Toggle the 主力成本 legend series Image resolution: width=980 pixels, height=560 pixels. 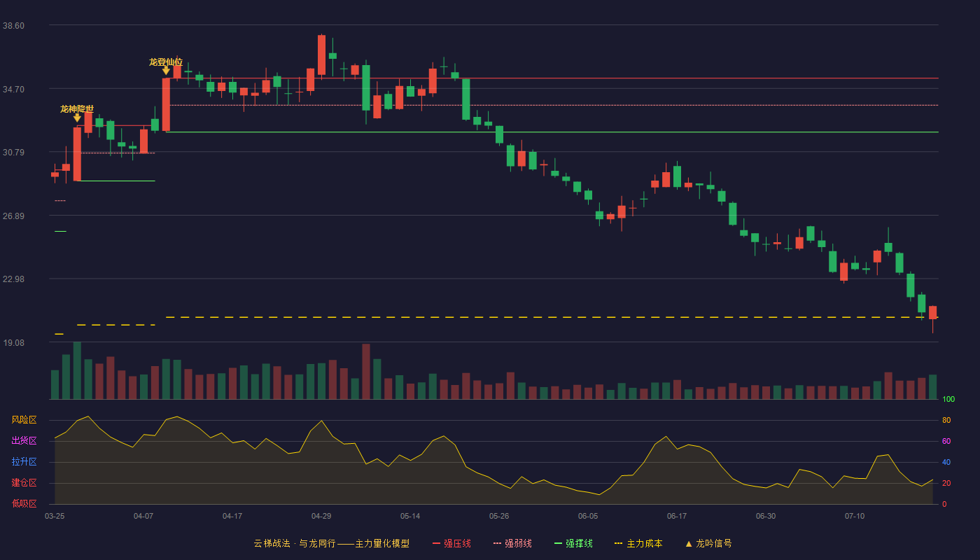[638, 543]
